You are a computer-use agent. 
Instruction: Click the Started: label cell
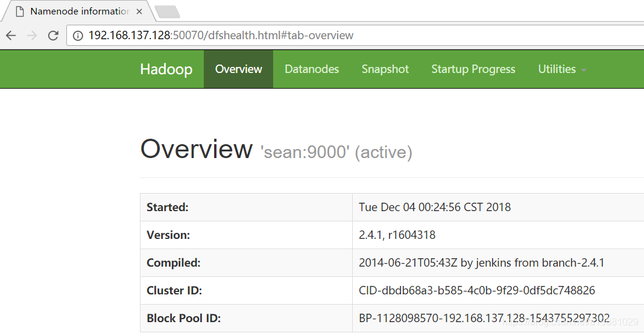pyautogui.click(x=246, y=207)
